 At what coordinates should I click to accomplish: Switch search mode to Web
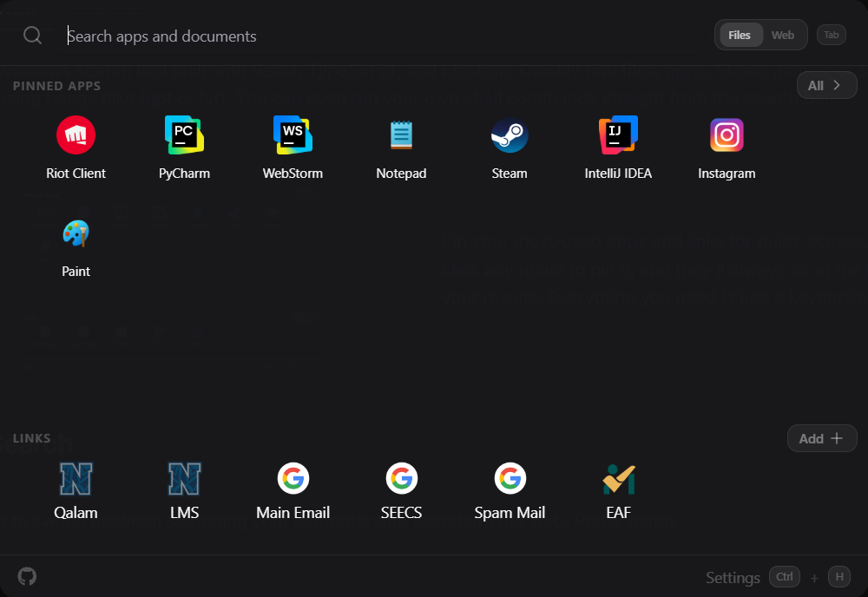783,36
